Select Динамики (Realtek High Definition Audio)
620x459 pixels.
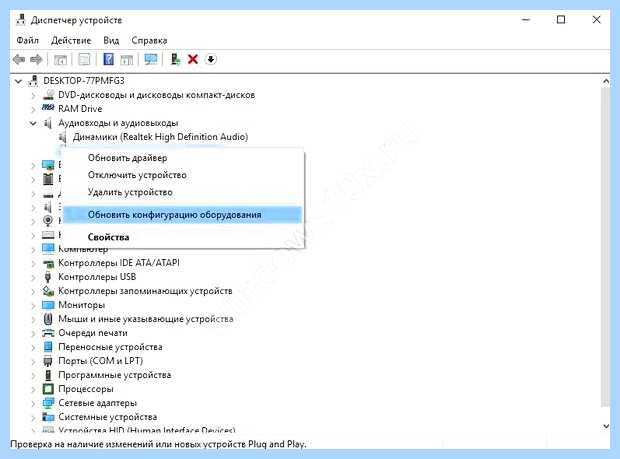[x=160, y=137]
